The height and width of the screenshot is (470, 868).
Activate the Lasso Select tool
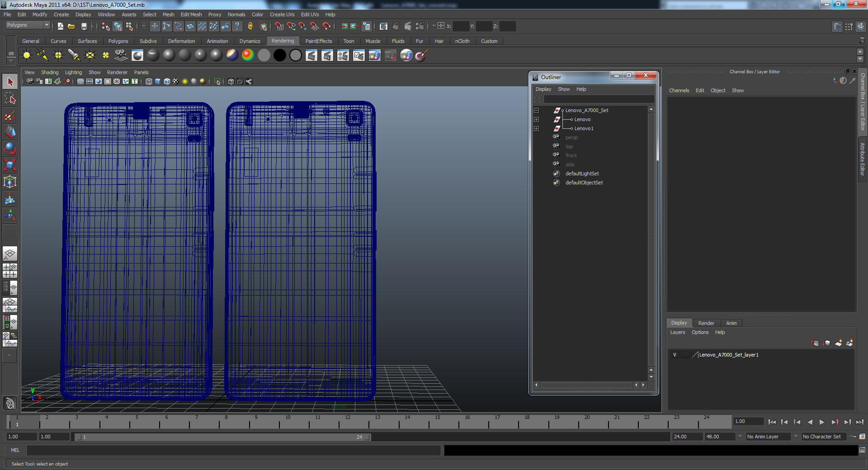[x=10, y=99]
